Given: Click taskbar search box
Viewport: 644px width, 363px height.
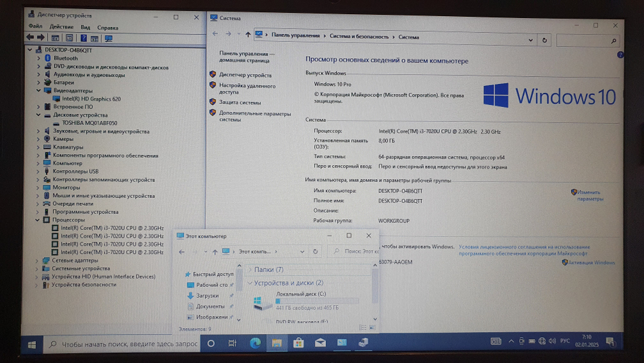Looking at the screenshot, I should [x=122, y=344].
